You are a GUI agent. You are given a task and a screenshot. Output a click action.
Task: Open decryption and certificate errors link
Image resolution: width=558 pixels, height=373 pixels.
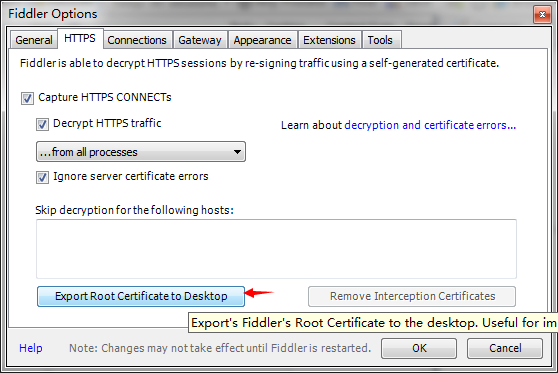pos(430,125)
